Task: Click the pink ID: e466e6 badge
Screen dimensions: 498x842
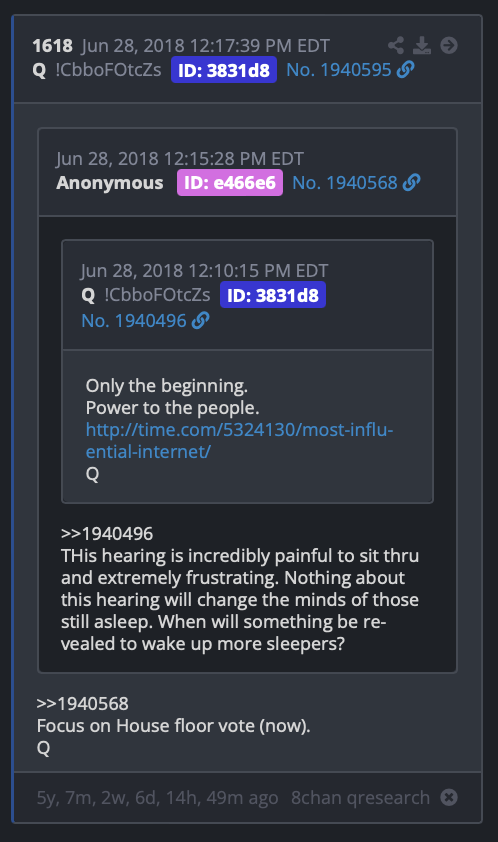Action: pyautogui.click(x=230, y=183)
